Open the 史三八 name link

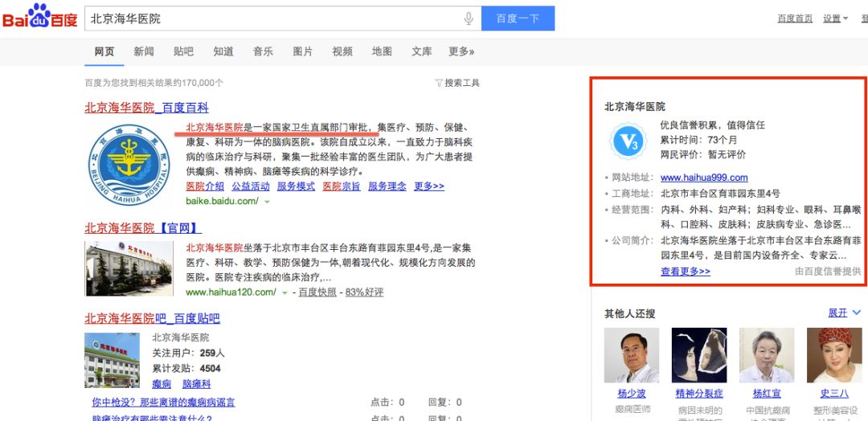click(834, 394)
